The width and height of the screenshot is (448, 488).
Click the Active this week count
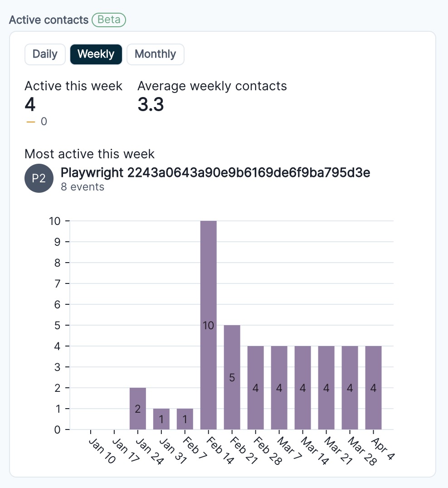[x=30, y=105]
